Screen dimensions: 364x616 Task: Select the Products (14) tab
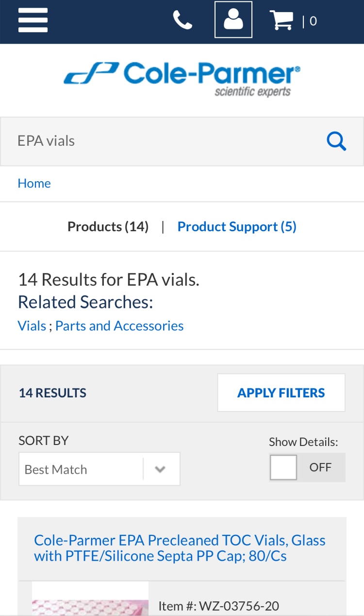(108, 227)
